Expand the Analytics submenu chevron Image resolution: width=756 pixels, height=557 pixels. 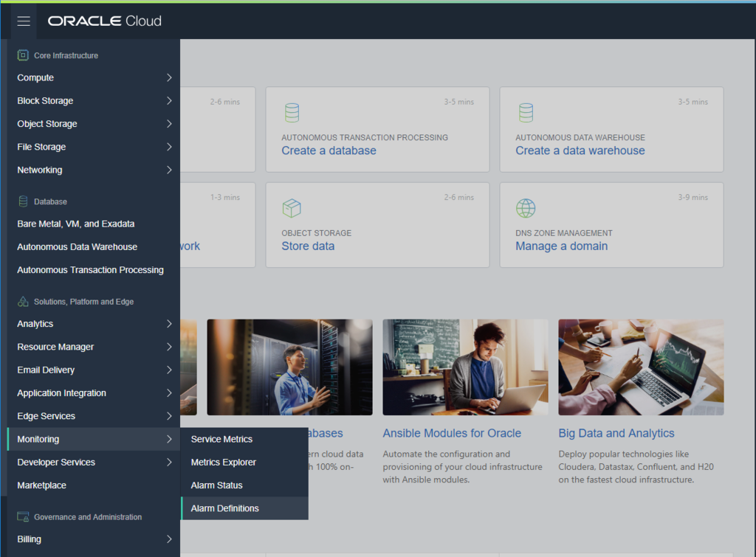pyautogui.click(x=169, y=324)
